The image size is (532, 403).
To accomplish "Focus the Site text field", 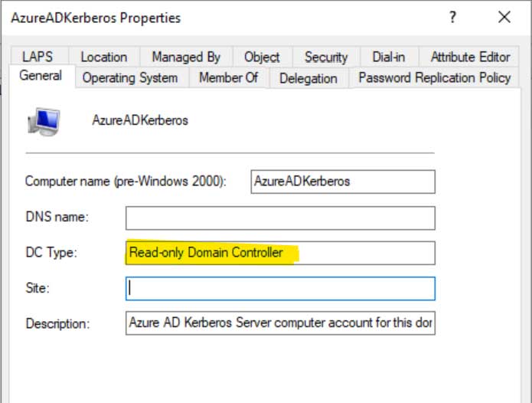I will point(280,288).
